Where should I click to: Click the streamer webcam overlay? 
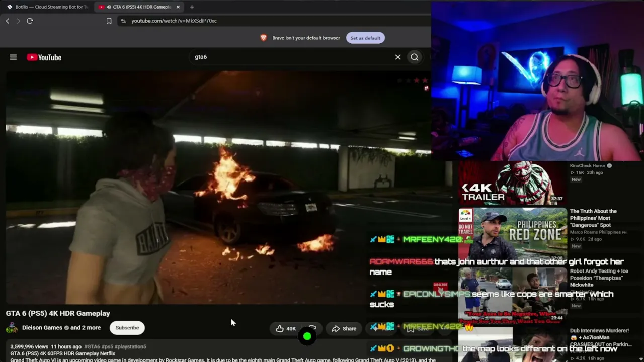point(537,81)
